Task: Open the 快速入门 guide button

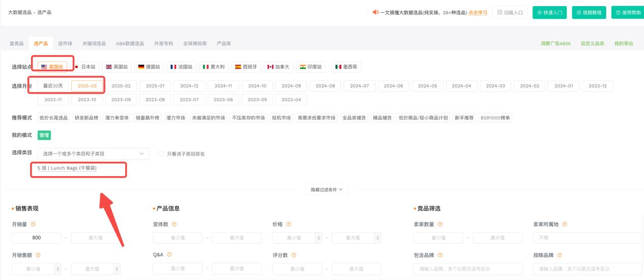Action: (x=549, y=13)
